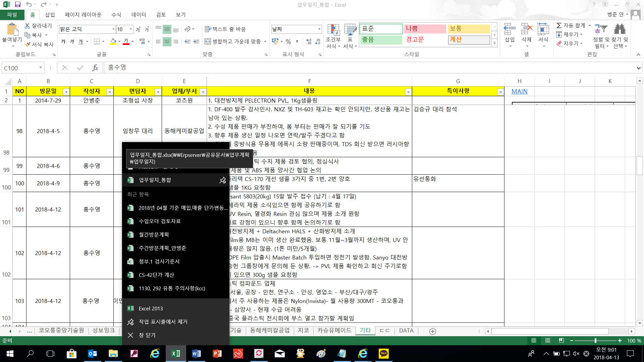
Task: Switch to Normal view in status bar
Action: (x=534, y=341)
